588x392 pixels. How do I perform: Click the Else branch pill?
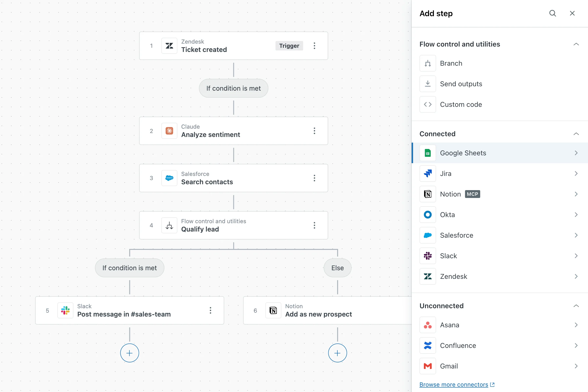(x=337, y=268)
